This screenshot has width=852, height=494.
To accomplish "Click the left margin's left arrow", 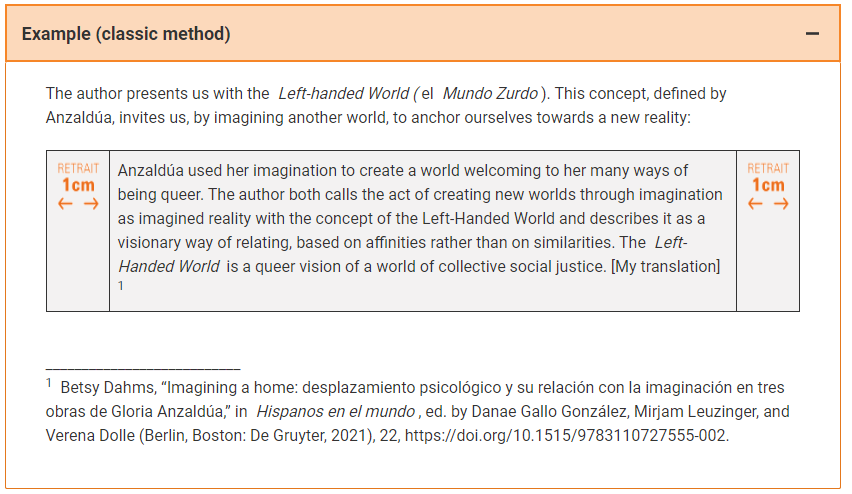I will [65, 204].
